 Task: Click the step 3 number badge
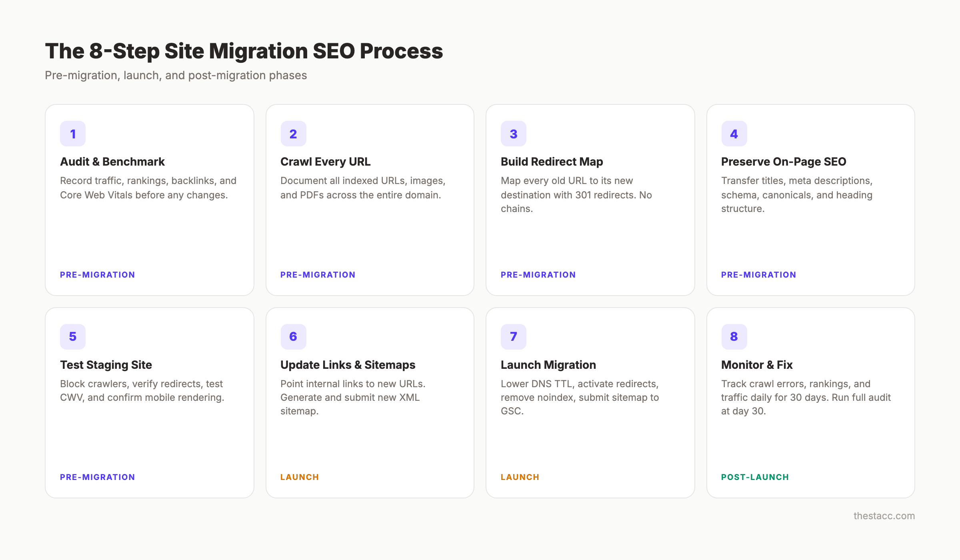tap(513, 134)
